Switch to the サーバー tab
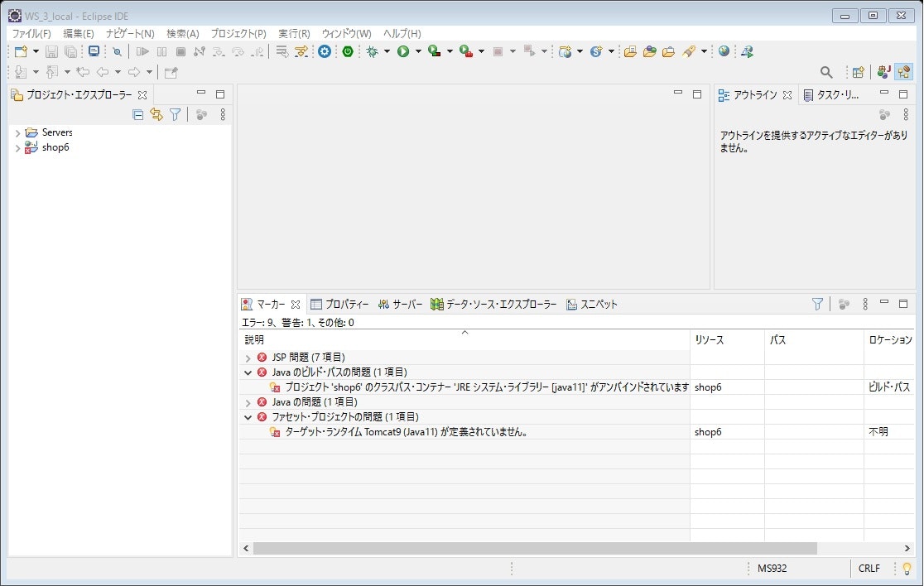 [x=400, y=305]
